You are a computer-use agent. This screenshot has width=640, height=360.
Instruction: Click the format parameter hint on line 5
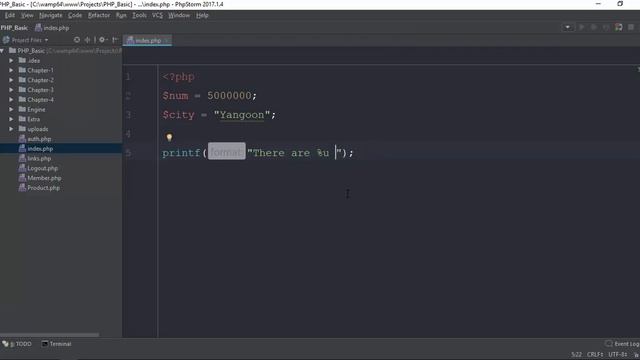(x=227, y=151)
